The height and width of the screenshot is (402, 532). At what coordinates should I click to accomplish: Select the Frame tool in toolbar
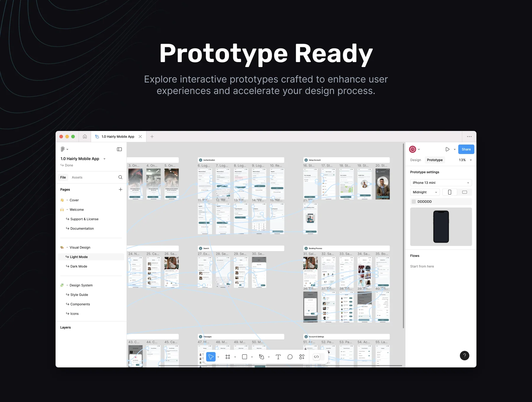coord(228,357)
